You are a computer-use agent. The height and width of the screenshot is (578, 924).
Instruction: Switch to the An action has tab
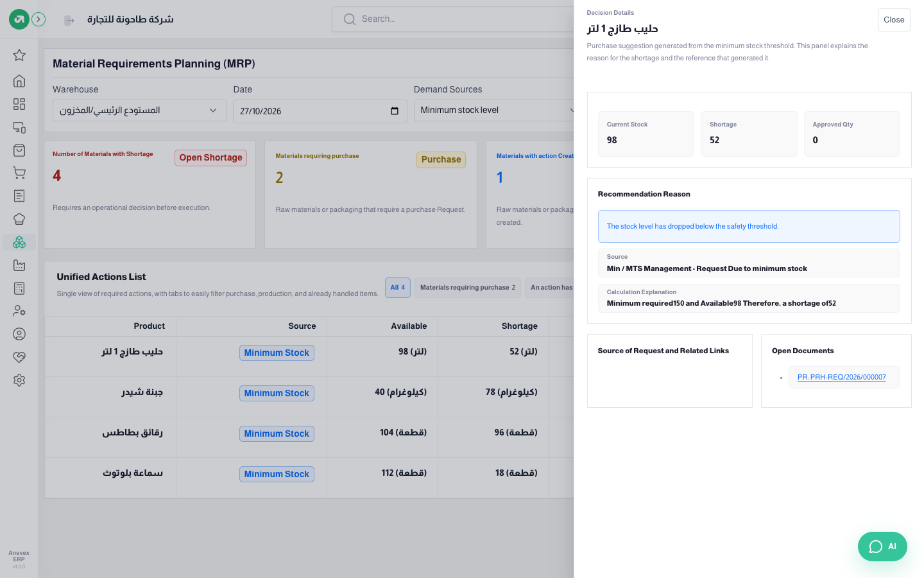[x=550, y=288]
